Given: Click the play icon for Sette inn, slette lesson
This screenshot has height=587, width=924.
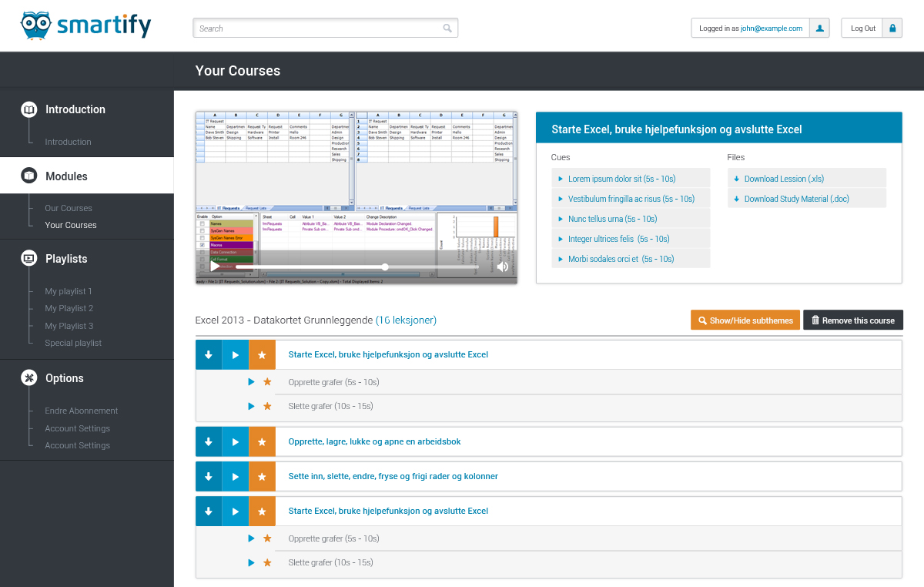Looking at the screenshot, I should coord(236,476).
